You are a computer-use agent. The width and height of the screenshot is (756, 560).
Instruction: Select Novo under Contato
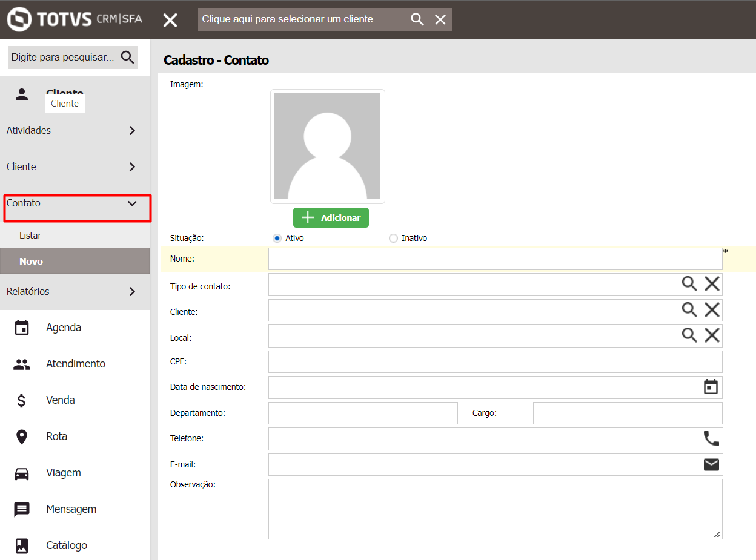tap(75, 261)
